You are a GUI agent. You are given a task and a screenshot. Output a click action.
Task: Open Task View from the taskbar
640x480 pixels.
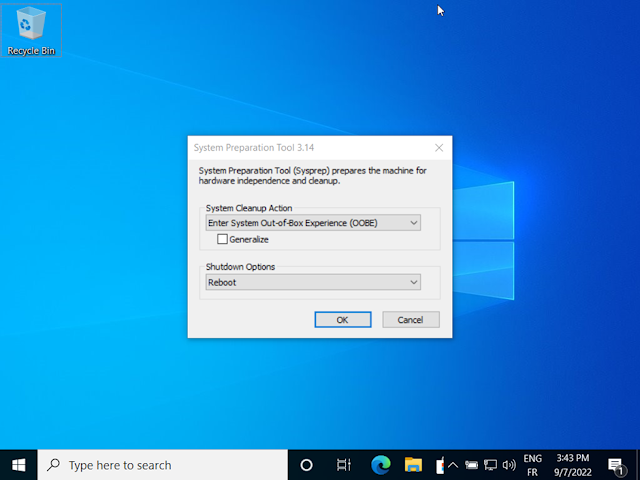343,465
